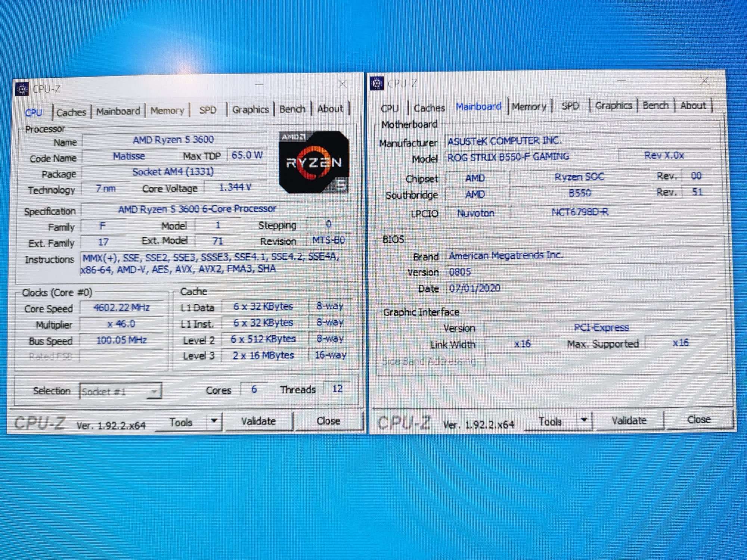The width and height of the screenshot is (747, 560).
Task: Switch to Caches tab in left window
Action: tap(71, 112)
